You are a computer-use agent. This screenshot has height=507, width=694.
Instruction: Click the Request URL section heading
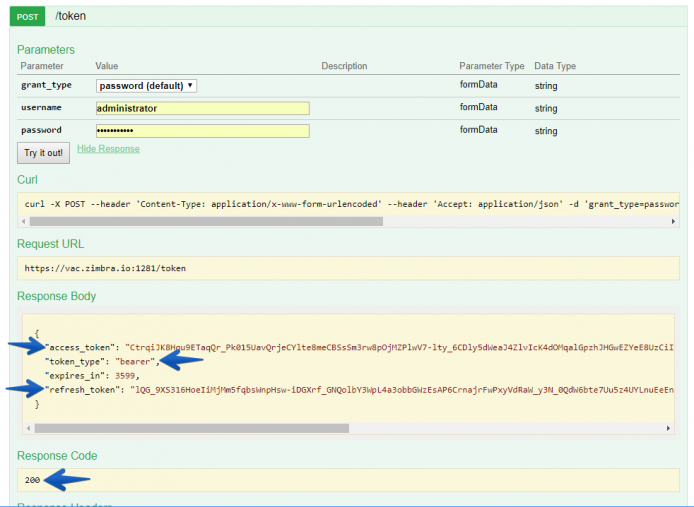(50, 244)
